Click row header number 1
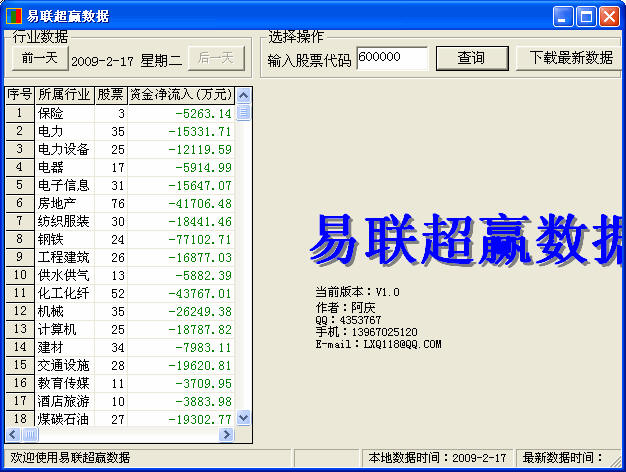Image resolution: width=626 pixels, height=472 pixels. (20, 113)
